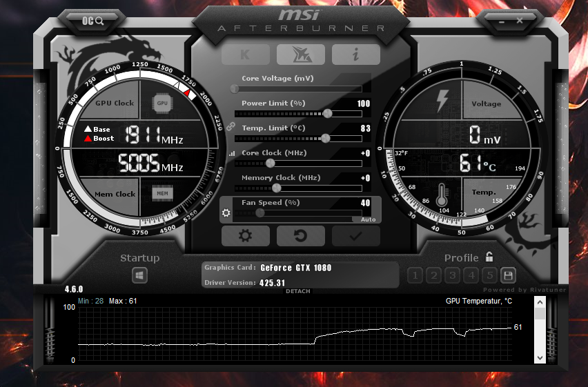Click the 61 °C temperature reading
This screenshot has width=588, height=387.
[478, 163]
